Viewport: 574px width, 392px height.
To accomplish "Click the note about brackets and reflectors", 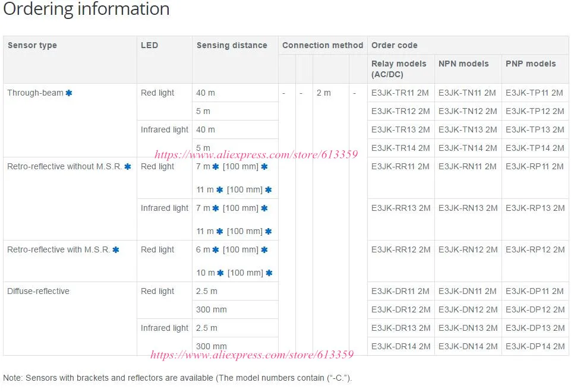I will 178,378.
